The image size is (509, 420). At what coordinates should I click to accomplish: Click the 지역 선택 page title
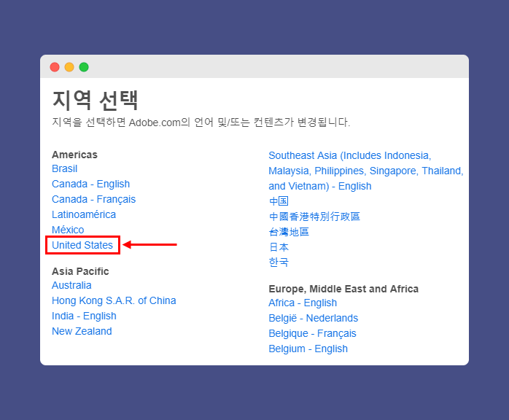pyautogui.click(x=95, y=100)
